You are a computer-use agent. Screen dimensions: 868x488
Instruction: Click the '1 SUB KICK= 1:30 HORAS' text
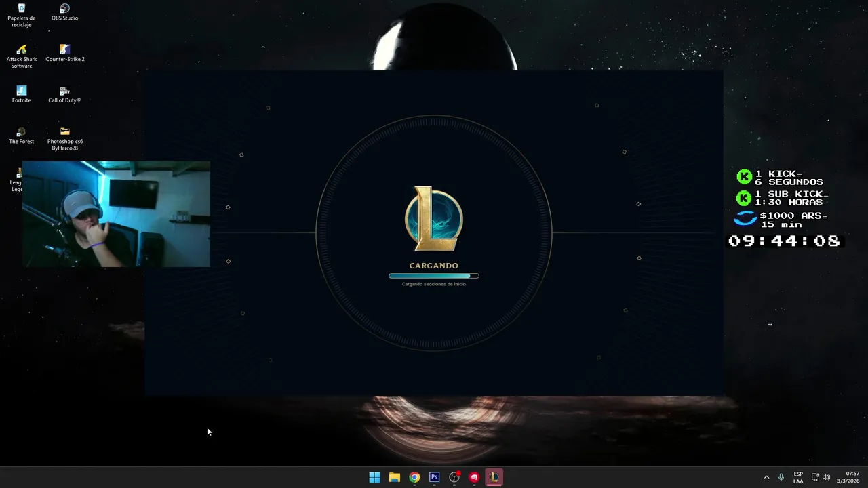click(x=791, y=198)
